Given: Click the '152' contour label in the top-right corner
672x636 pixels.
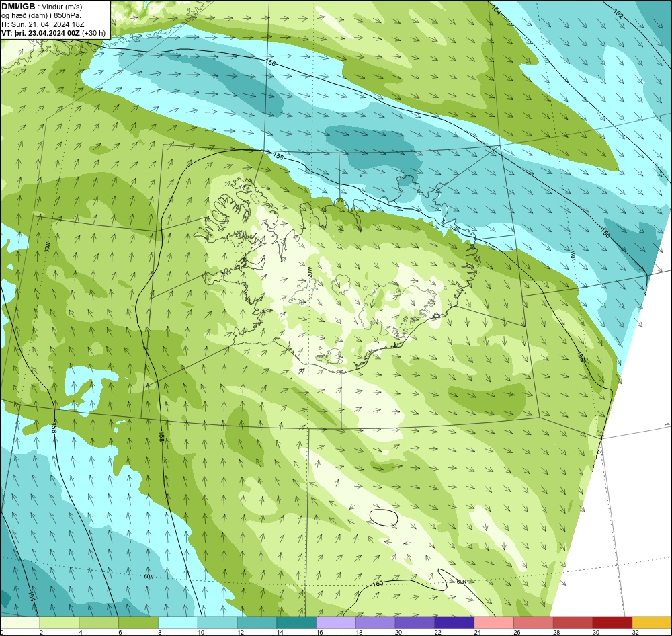Looking at the screenshot, I should tap(618, 13).
